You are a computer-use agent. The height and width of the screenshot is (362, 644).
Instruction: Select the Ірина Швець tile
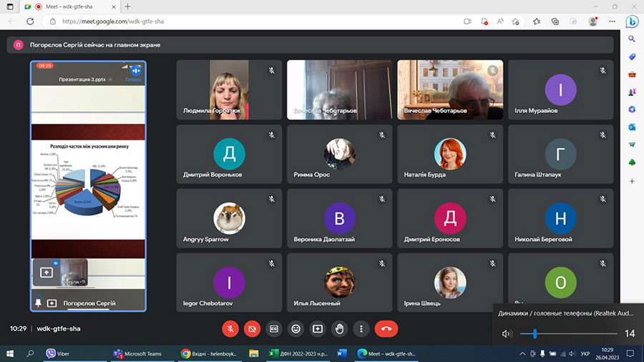pyautogui.click(x=450, y=283)
